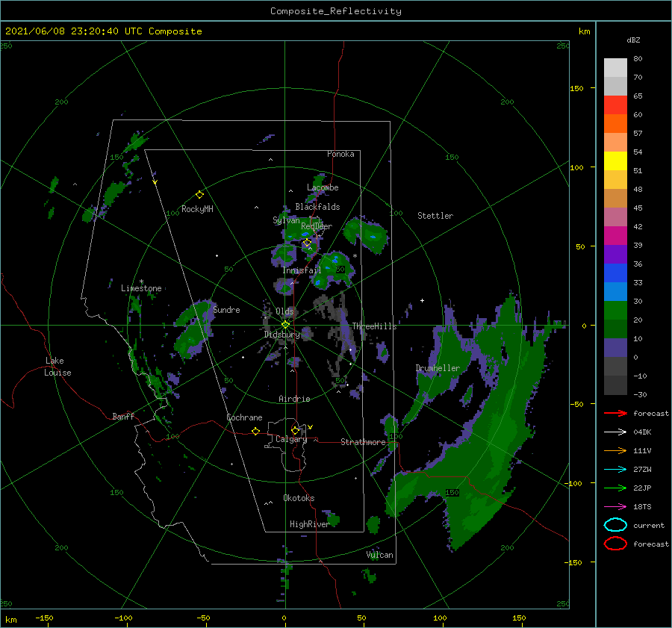Screen dimensions: 672x628
Task: Click yellow diamond marker below Cochrane label
Action: click(x=255, y=431)
